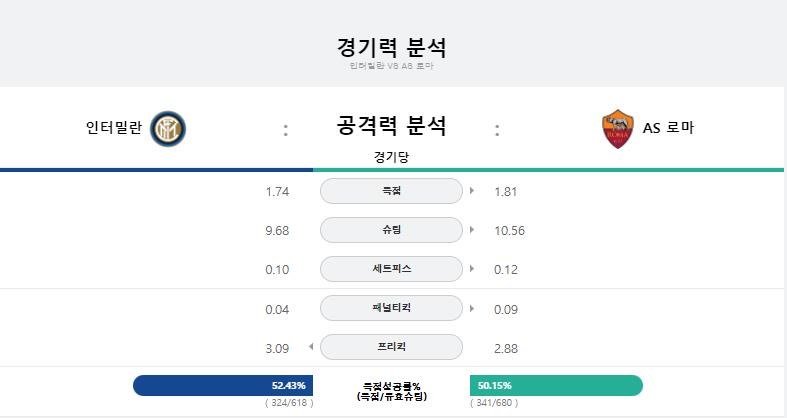
Task: Select the 페널티킥 stat pill
Action: [391, 308]
